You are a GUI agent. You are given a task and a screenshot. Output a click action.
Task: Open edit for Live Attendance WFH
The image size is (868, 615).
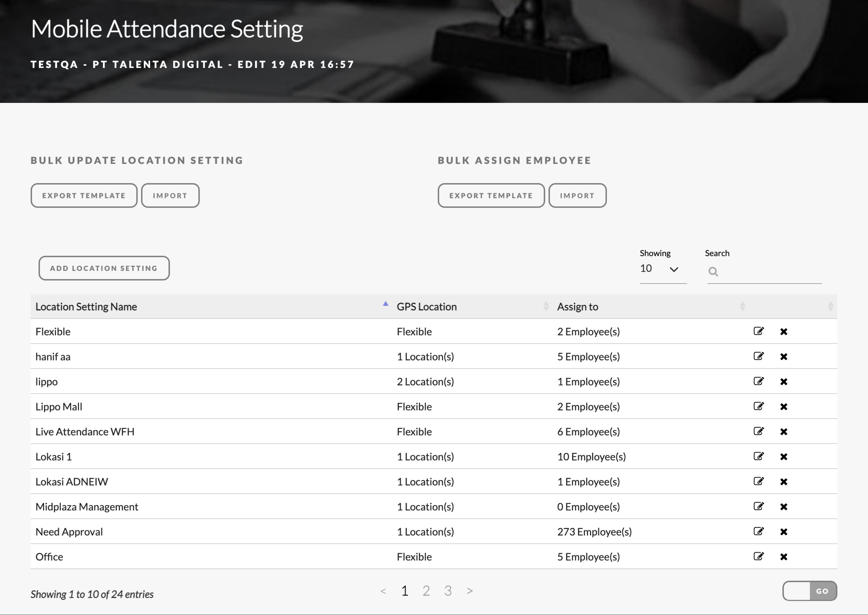[x=758, y=431]
